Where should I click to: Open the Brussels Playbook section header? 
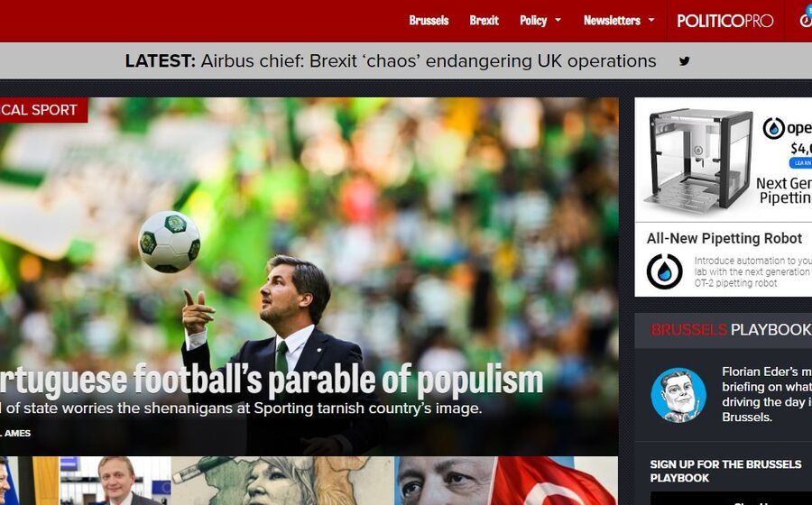(x=731, y=329)
